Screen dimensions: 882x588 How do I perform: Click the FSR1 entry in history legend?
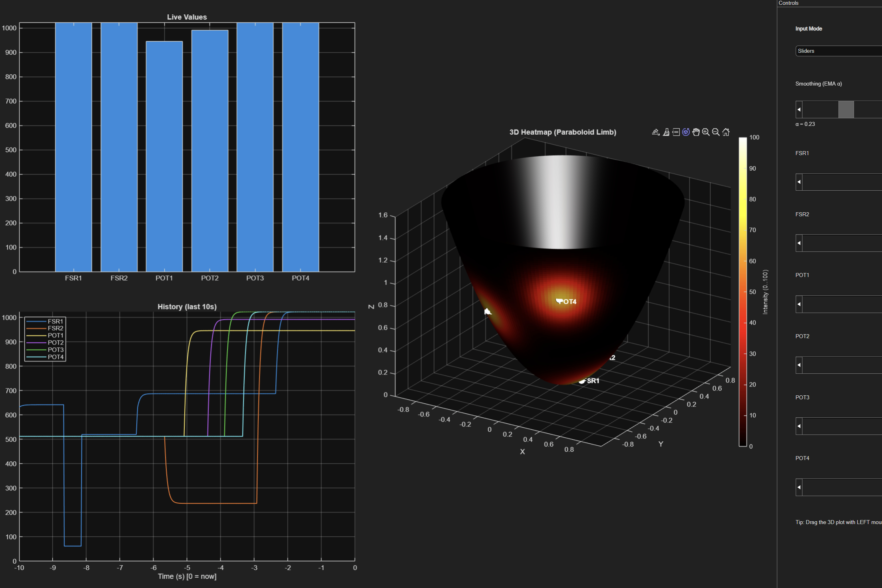tap(55, 321)
